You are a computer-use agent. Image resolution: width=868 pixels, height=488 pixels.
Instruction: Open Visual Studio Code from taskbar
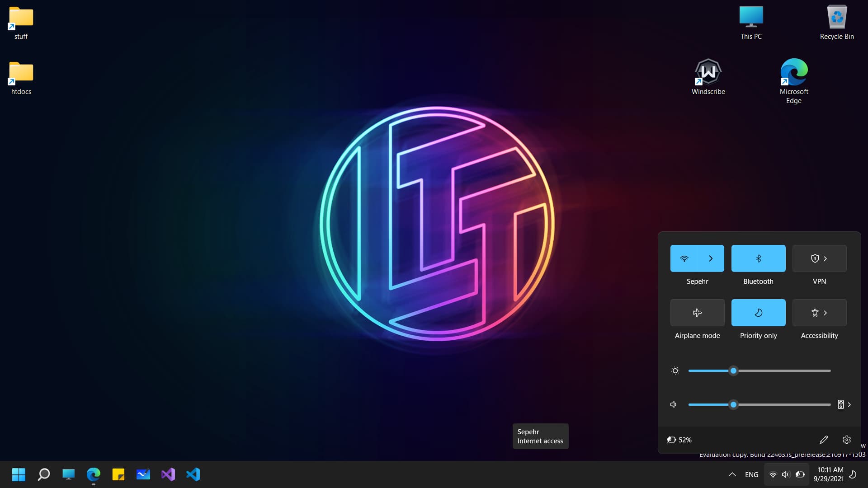pos(193,474)
